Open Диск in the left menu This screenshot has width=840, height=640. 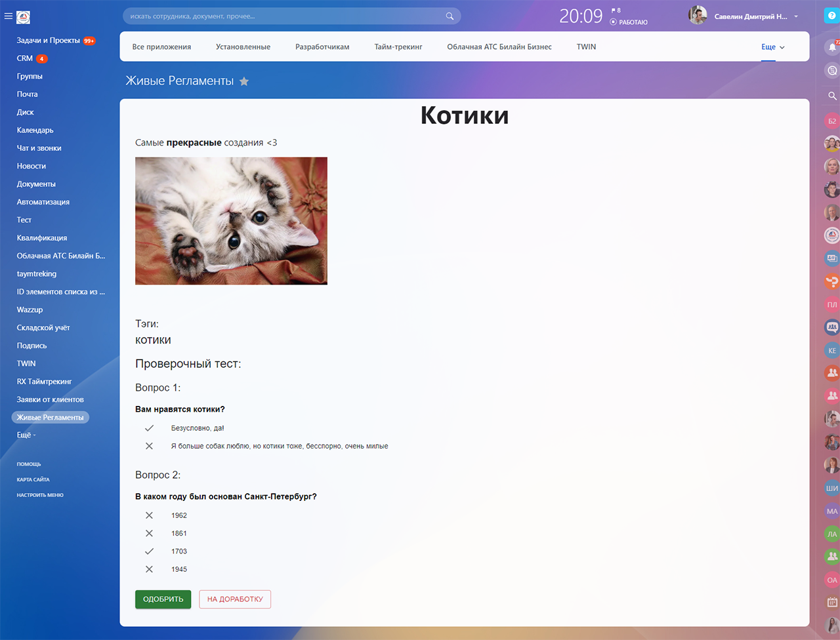(x=26, y=112)
